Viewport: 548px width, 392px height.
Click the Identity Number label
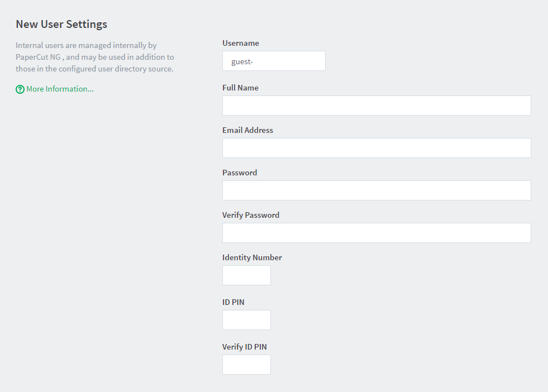pos(252,257)
